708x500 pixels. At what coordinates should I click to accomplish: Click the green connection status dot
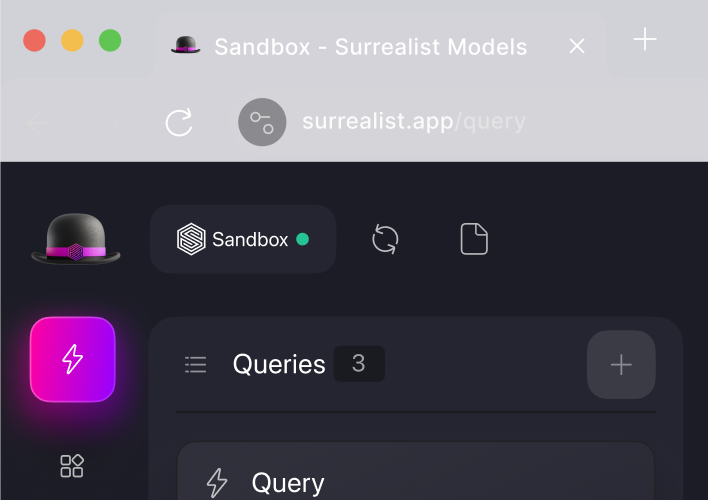tap(303, 239)
